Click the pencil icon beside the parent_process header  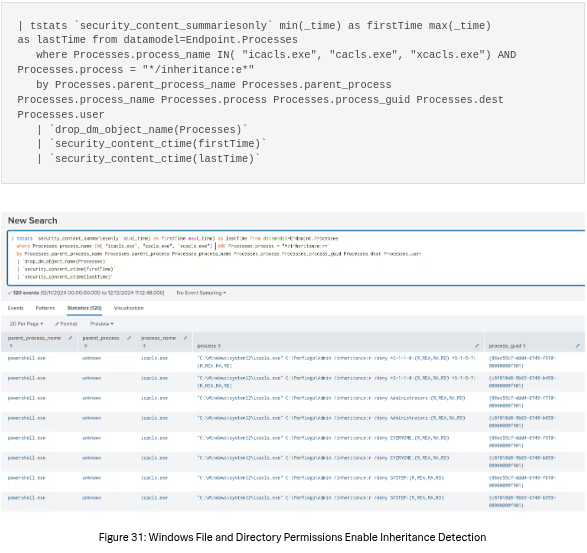point(129,338)
